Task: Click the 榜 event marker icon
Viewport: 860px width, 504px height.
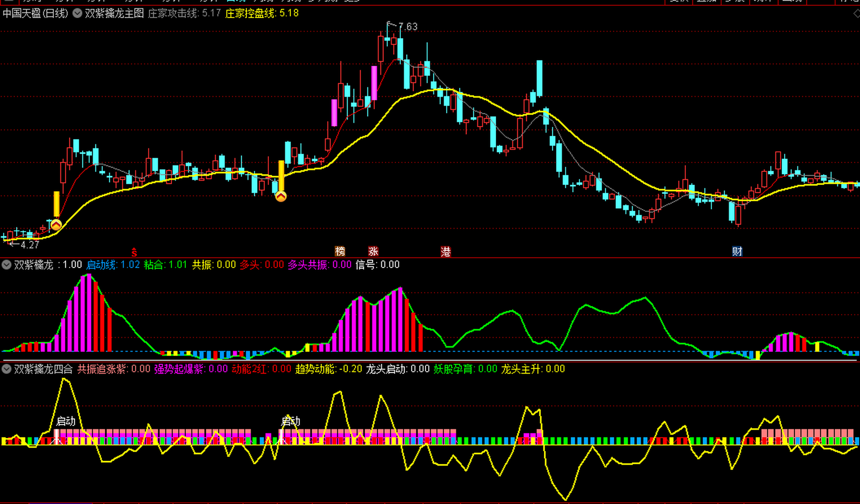Action: coord(340,251)
